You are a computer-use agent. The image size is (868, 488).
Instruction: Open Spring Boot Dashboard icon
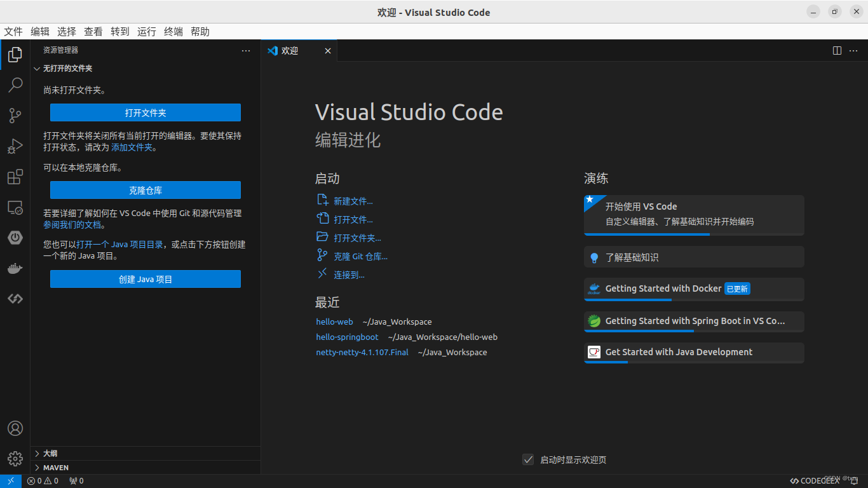15,238
